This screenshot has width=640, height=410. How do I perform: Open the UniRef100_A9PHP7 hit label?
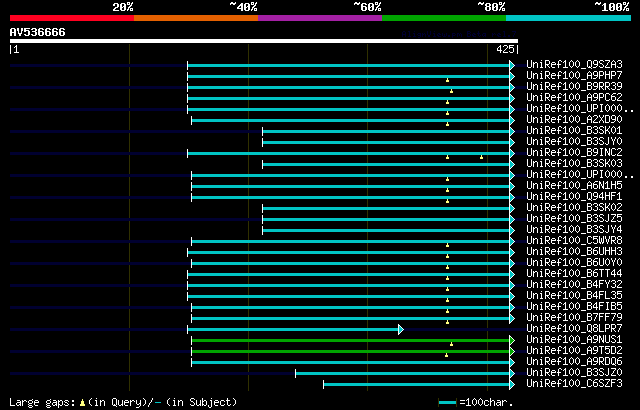point(574,75)
